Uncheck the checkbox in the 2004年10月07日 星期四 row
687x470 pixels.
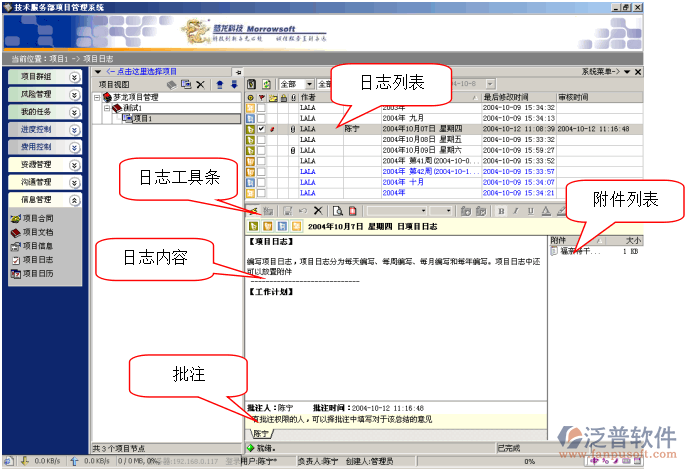point(261,129)
